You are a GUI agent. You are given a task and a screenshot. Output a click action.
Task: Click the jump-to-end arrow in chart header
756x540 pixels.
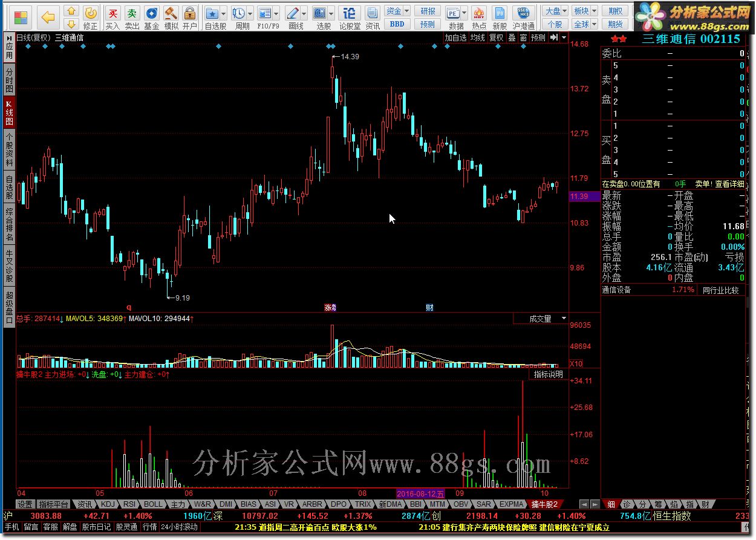[553, 37]
